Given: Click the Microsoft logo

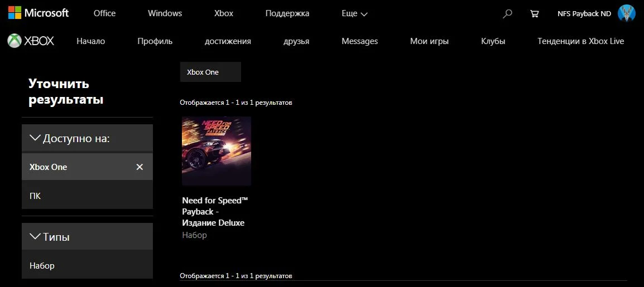Looking at the screenshot, I should 39,13.
